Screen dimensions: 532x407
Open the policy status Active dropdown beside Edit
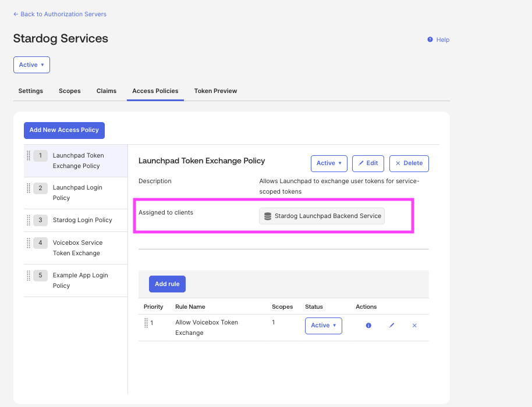point(329,163)
